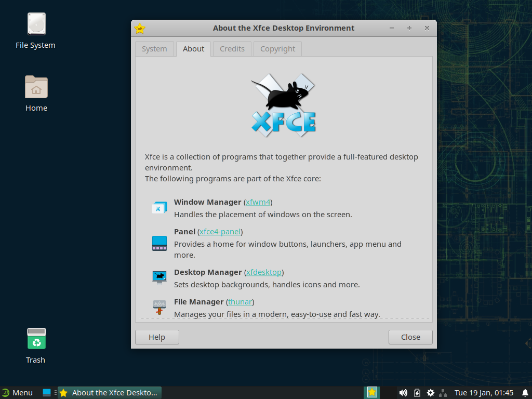Click the star icon in dialog titlebar
532x399 pixels.
140,29
